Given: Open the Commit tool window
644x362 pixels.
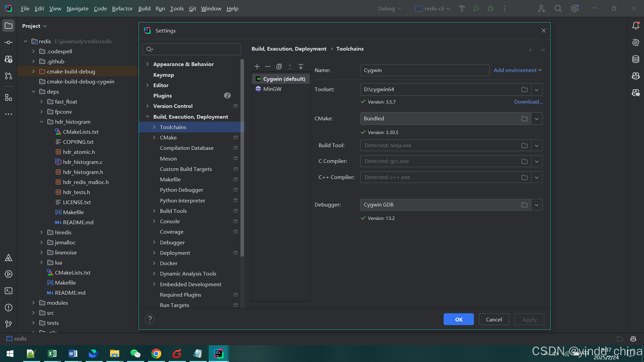Looking at the screenshot, I should pyautogui.click(x=8, y=43).
